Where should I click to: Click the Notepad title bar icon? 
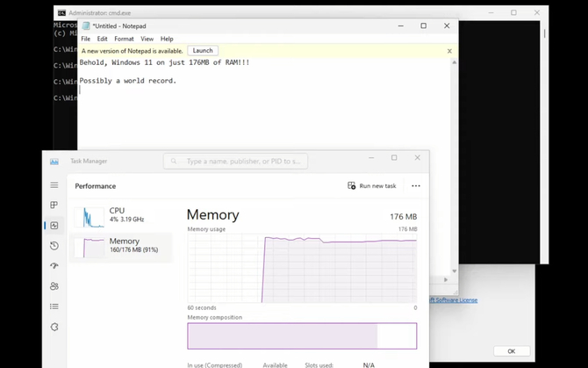(86, 25)
